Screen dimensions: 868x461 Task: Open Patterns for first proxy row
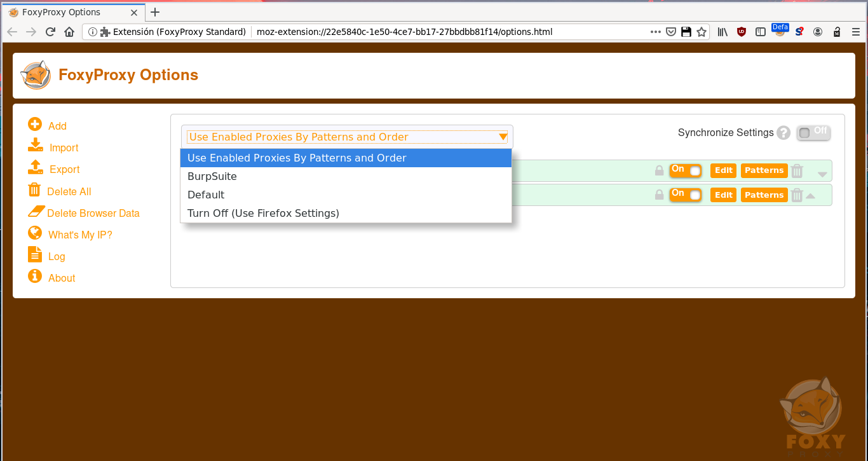[764, 170]
